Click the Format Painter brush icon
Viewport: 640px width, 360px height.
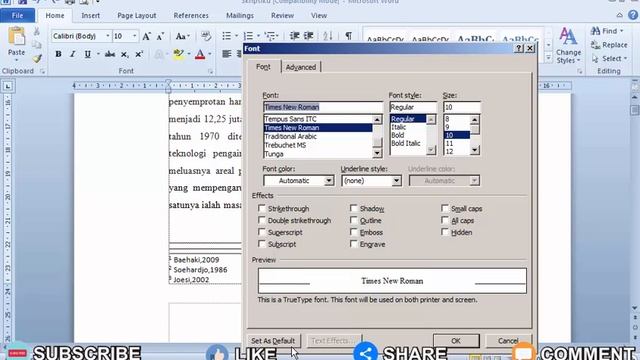tap(37, 59)
